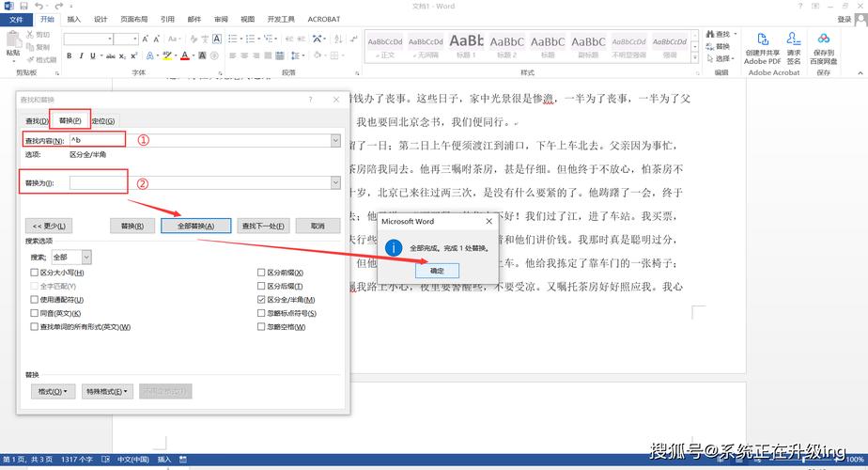Enable 区分后缀(T) checkbox

click(261, 286)
